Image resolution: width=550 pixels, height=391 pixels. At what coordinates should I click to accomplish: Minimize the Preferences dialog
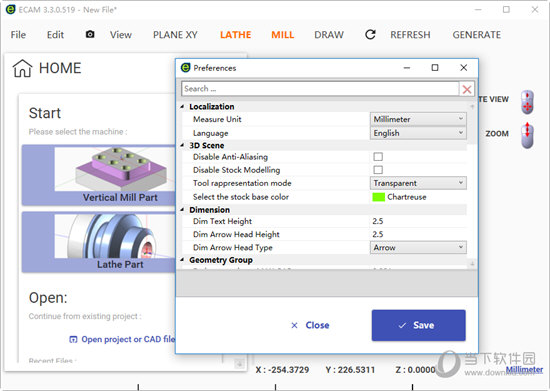click(407, 67)
